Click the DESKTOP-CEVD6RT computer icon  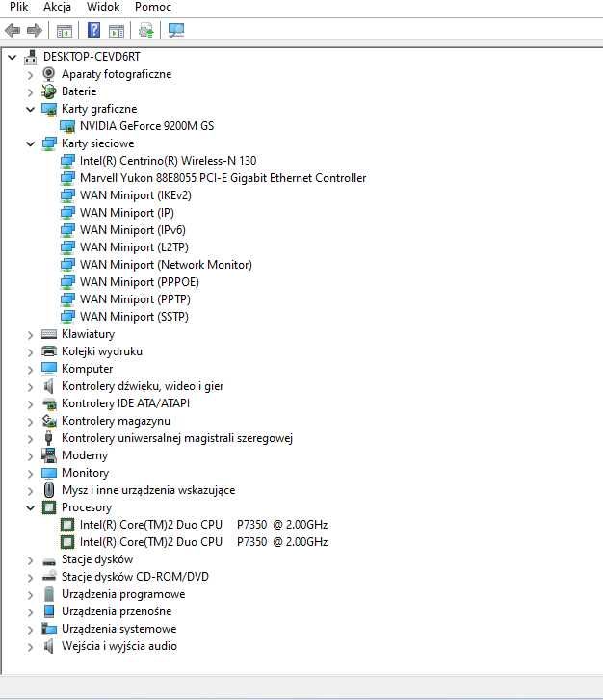coord(31,57)
